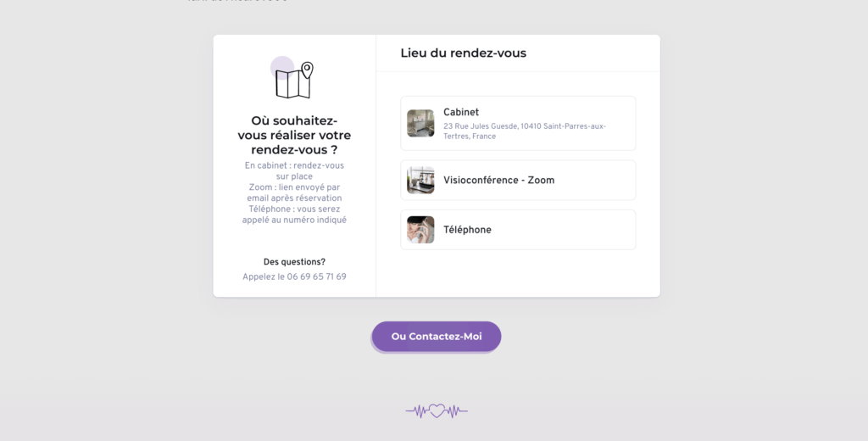868x441 pixels.
Task: Click the Téléphone vous serez appelé text
Action: (294, 215)
